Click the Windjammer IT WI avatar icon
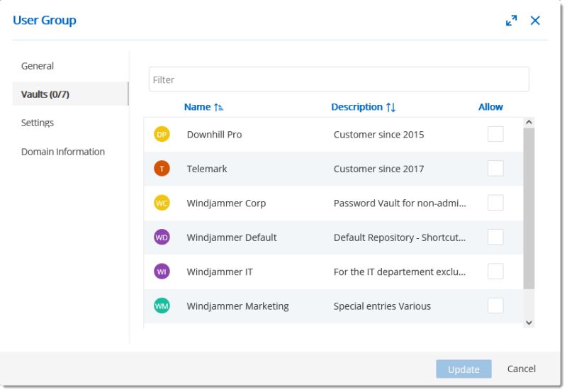 (162, 271)
